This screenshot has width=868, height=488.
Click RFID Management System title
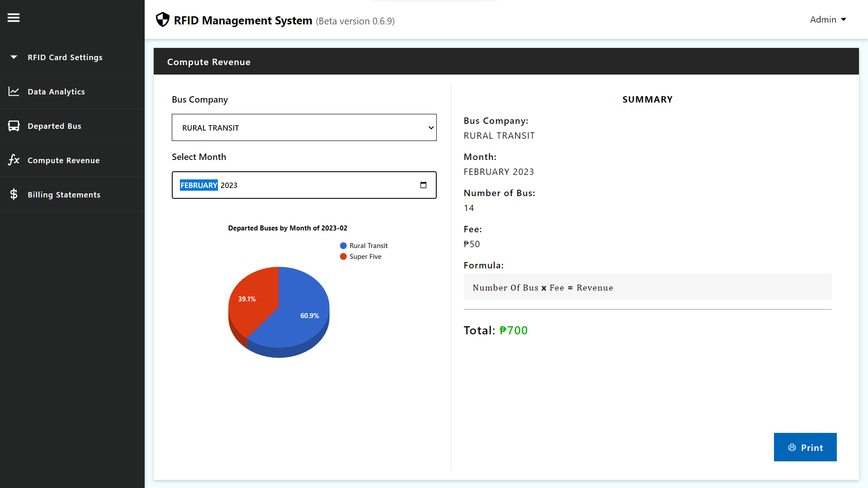pyautogui.click(x=243, y=20)
